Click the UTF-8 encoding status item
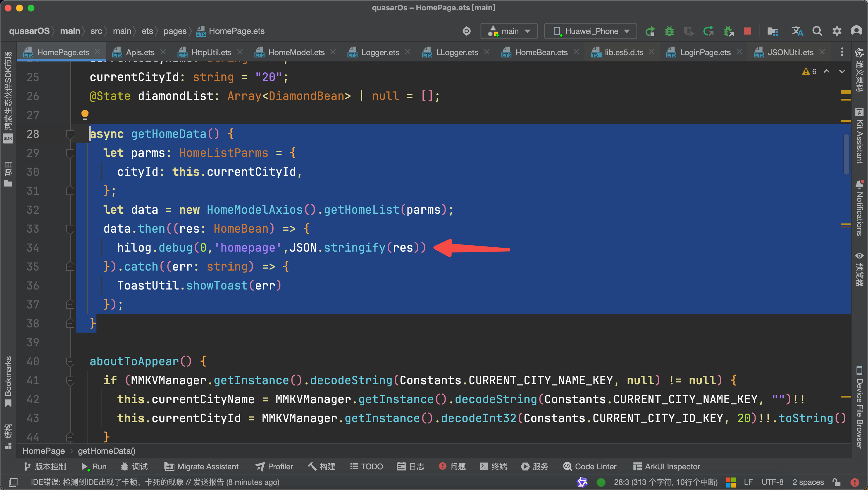Viewport: 868px width, 490px height. coord(772,482)
